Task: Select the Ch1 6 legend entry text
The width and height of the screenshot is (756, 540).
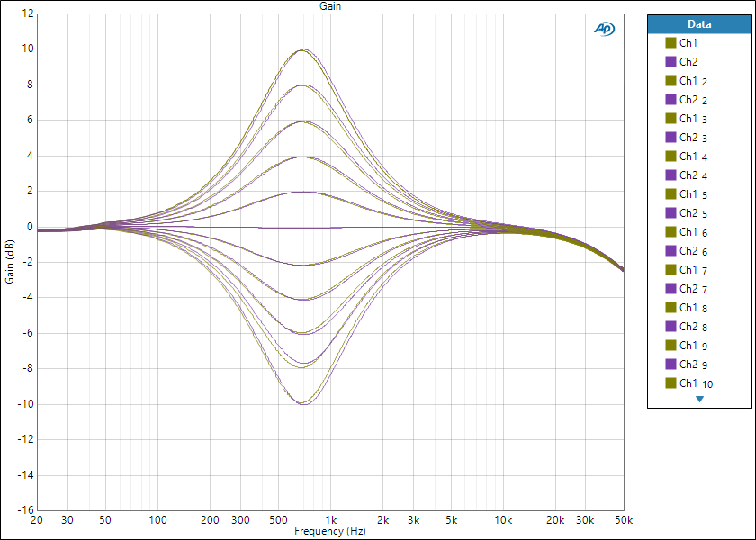Action: (693, 232)
